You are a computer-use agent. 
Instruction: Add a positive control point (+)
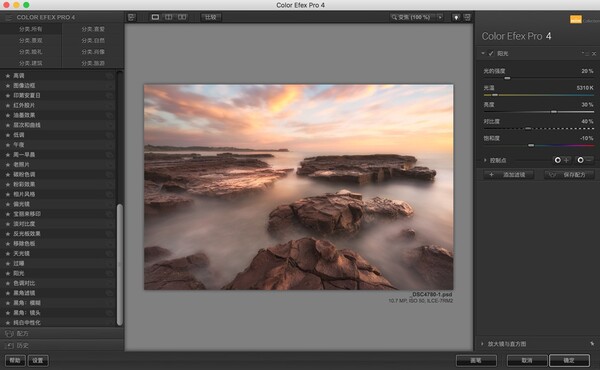pos(562,160)
